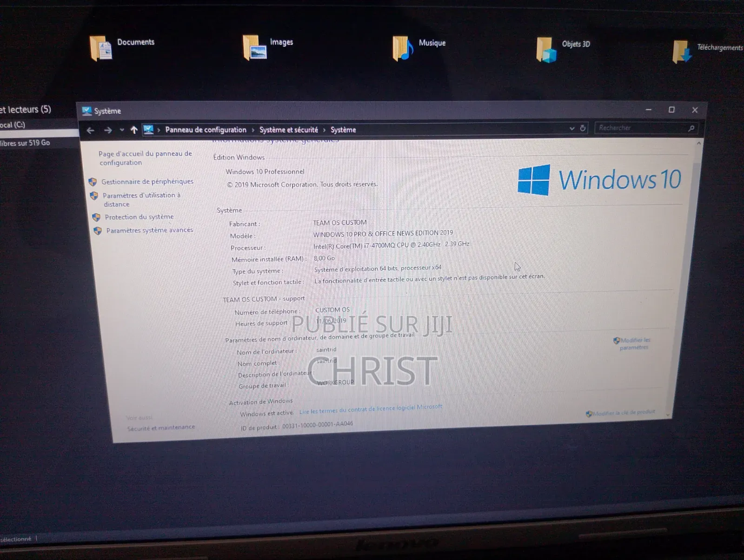744x560 pixels.
Task: Click the computer icon in address bar
Action: coord(148,130)
